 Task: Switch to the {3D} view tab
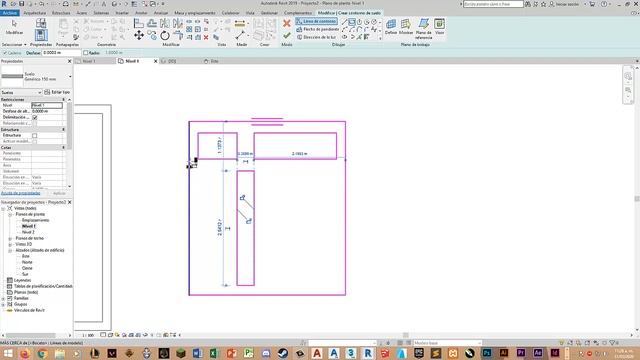[x=172, y=61]
